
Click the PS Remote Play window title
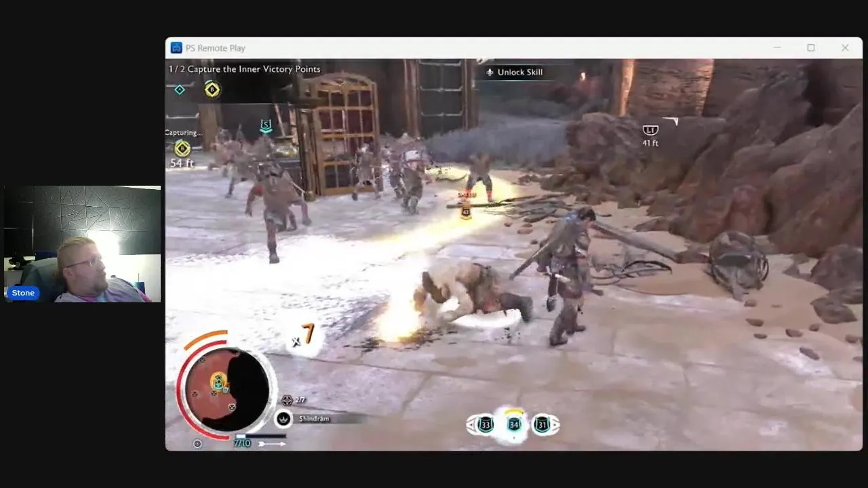click(x=216, y=48)
